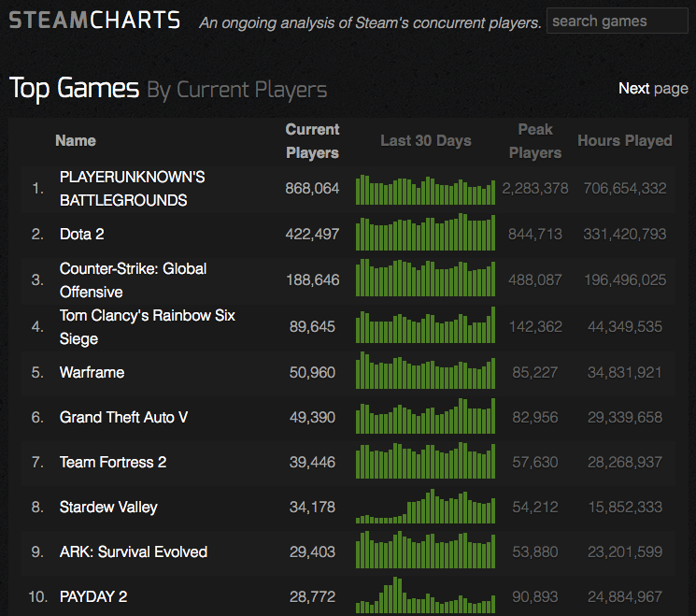
Task: Click Dota 2 30-day bar chart
Action: point(426,234)
